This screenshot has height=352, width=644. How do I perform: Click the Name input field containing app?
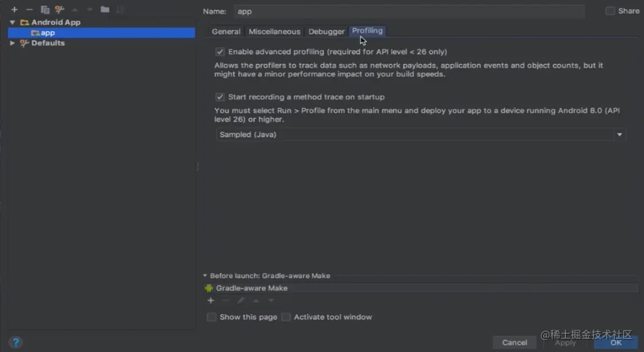410,11
